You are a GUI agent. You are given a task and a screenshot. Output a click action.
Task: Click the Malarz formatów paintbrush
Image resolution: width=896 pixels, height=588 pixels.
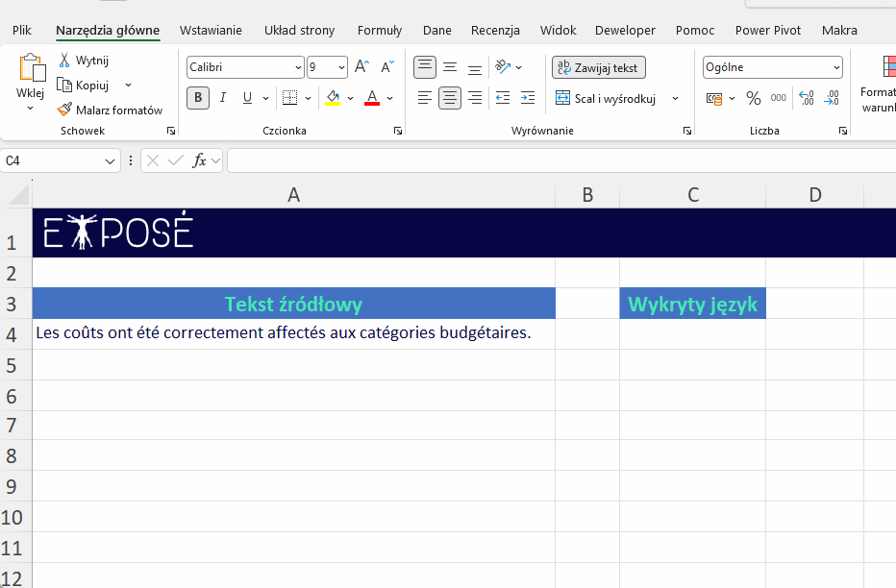[x=65, y=110]
